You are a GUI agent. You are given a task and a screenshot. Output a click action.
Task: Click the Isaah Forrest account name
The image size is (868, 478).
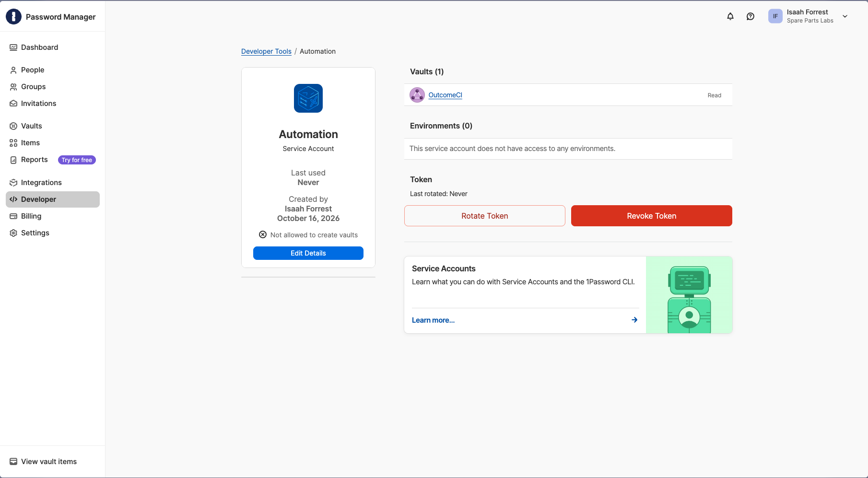coord(808,12)
